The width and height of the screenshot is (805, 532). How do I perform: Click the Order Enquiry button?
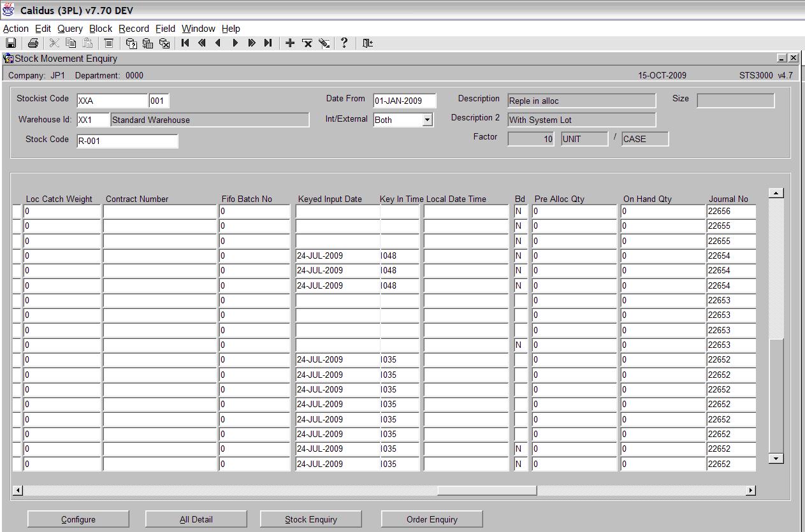click(432, 519)
